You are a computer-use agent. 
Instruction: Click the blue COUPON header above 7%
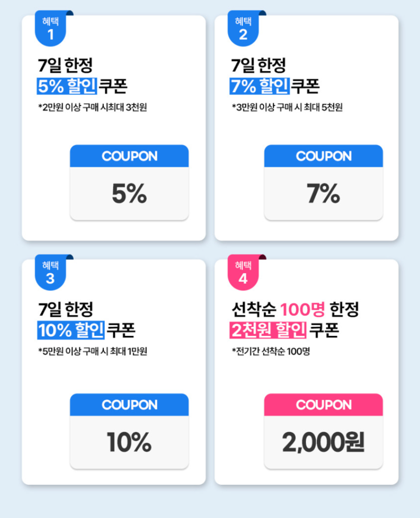[x=323, y=156]
